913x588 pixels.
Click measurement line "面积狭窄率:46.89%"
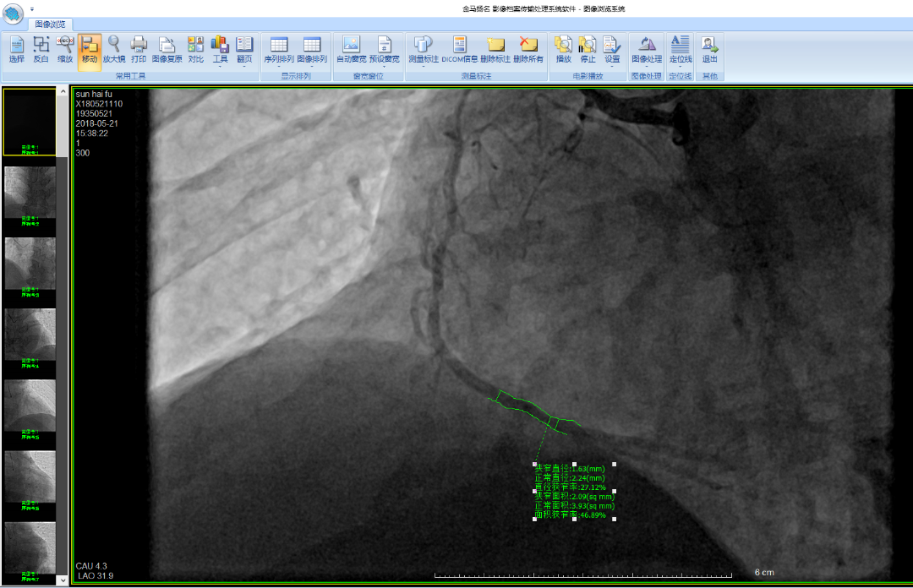[x=571, y=515]
